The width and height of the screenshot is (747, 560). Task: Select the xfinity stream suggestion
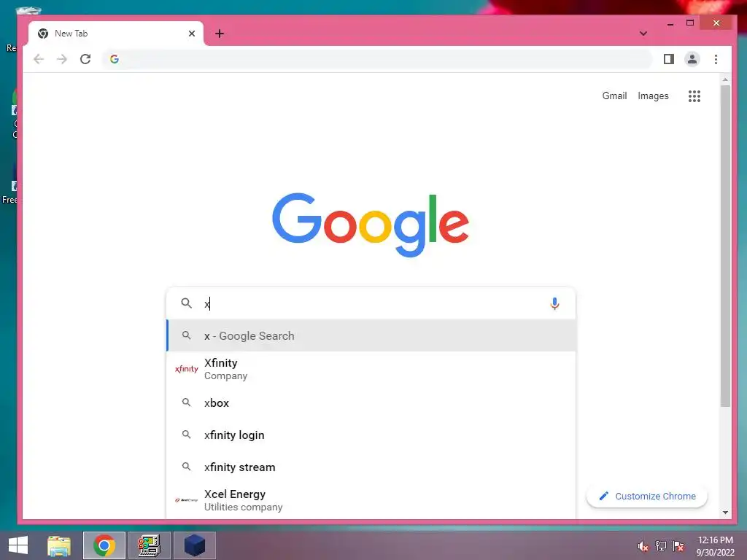pos(371,467)
